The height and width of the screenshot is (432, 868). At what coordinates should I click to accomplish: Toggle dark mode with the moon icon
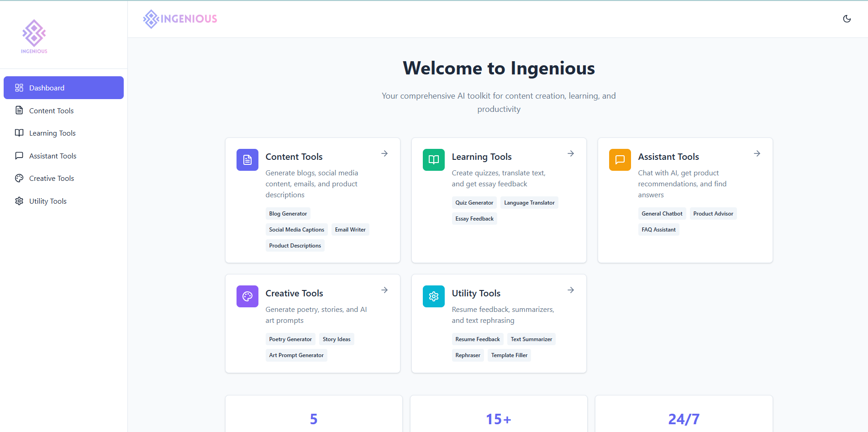click(x=847, y=19)
